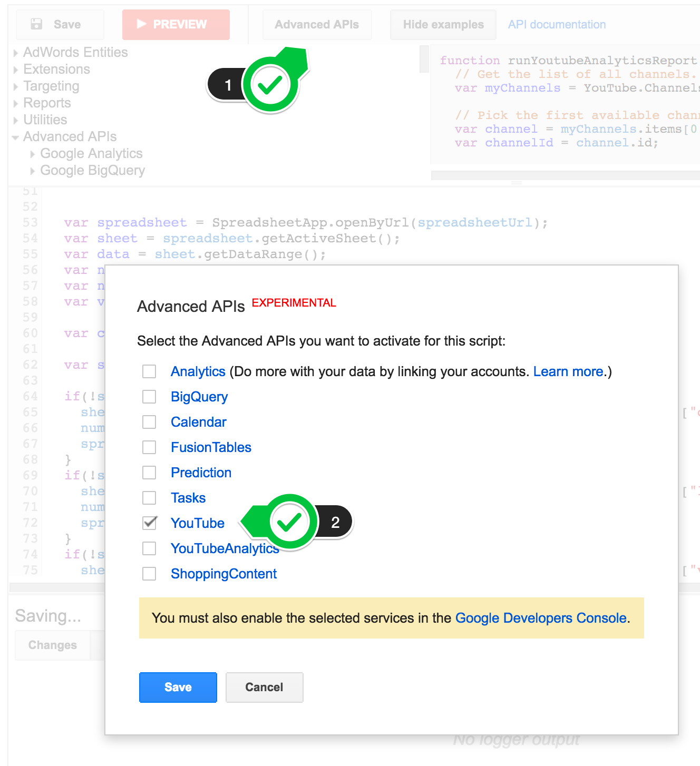Click Cancel in the Advanced APIs dialog
Viewport: 700px width, 766px height.
(264, 687)
